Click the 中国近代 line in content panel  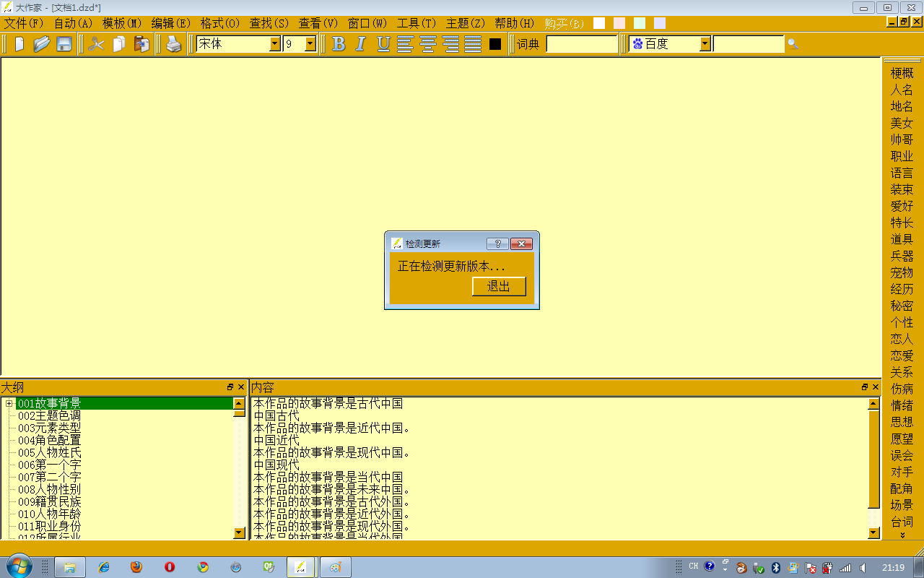[x=276, y=440]
